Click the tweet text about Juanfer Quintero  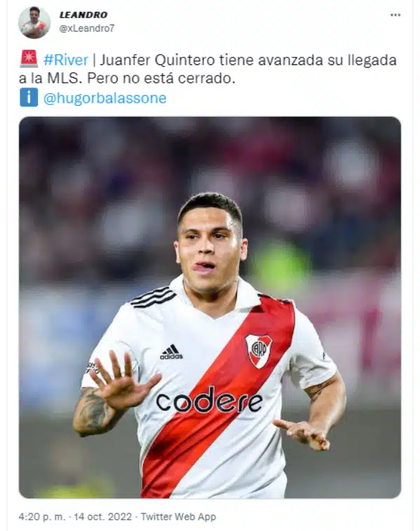tap(208, 69)
